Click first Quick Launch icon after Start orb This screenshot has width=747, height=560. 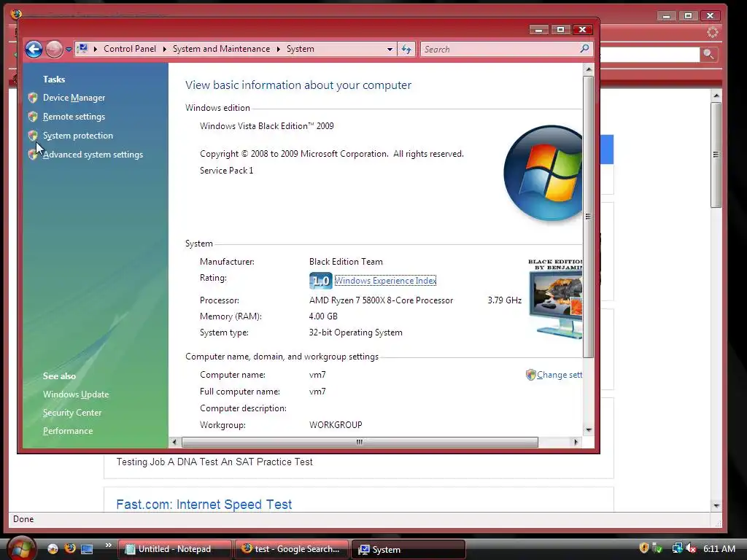(53, 548)
